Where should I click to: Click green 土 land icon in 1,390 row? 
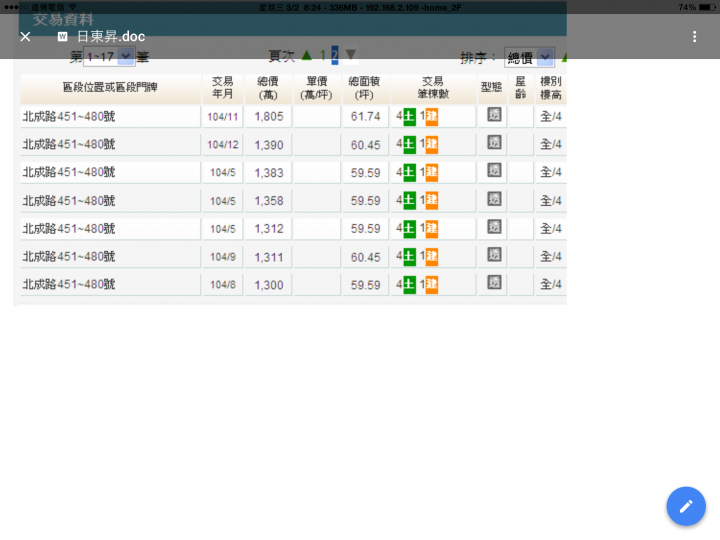[409, 145]
